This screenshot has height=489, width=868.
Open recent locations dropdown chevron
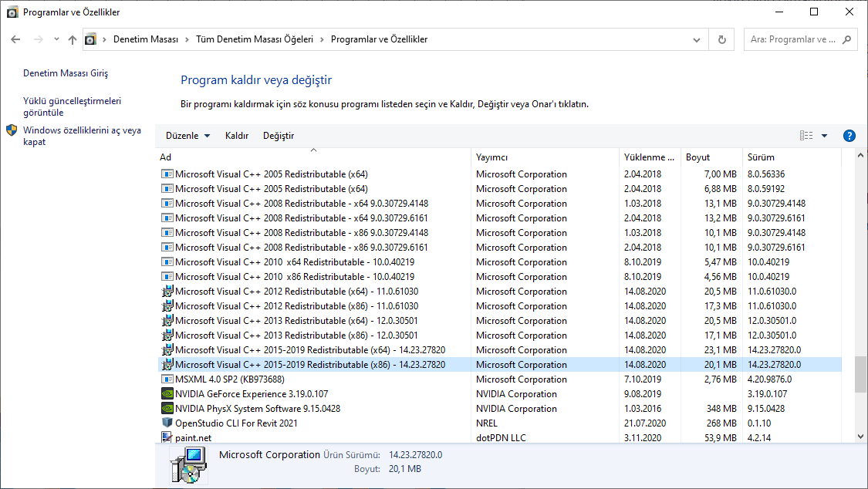coord(56,39)
